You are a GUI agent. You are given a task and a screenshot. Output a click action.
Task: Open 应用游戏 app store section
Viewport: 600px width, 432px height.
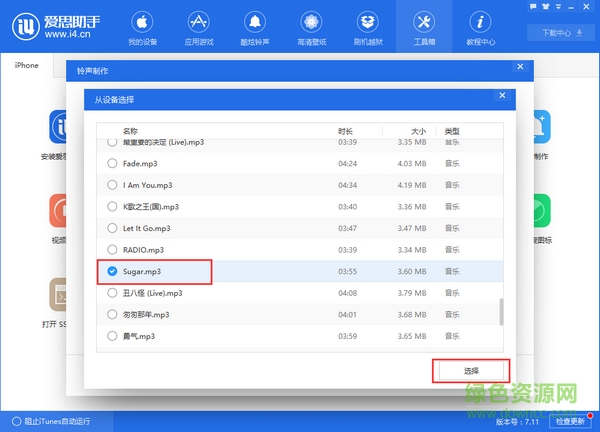click(200, 28)
